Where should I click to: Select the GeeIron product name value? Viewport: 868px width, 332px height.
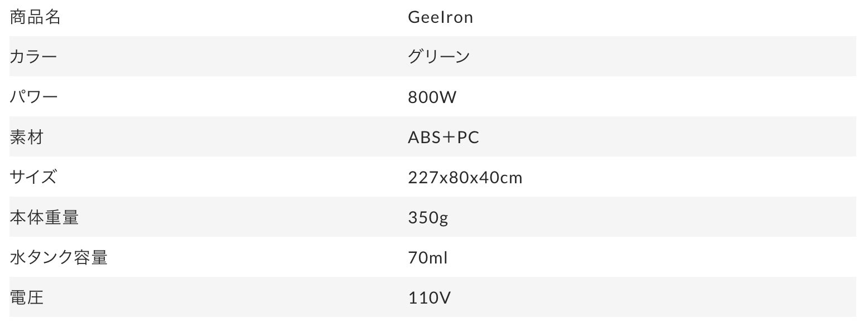click(x=440, y=17)
